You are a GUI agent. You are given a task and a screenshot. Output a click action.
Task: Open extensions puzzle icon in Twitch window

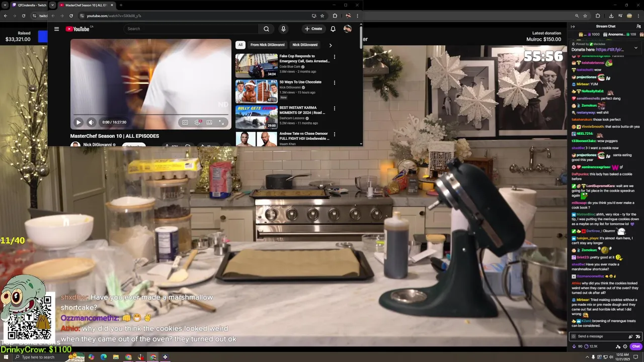(598, 16)
